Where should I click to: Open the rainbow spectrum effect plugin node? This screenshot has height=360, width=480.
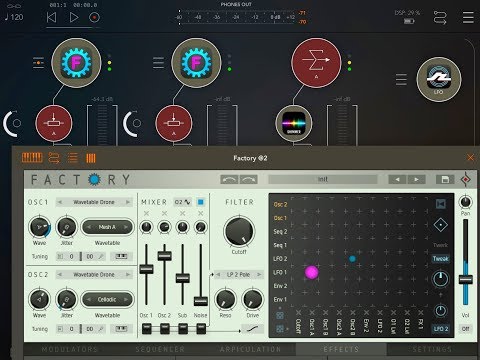(x=294, y=123)
